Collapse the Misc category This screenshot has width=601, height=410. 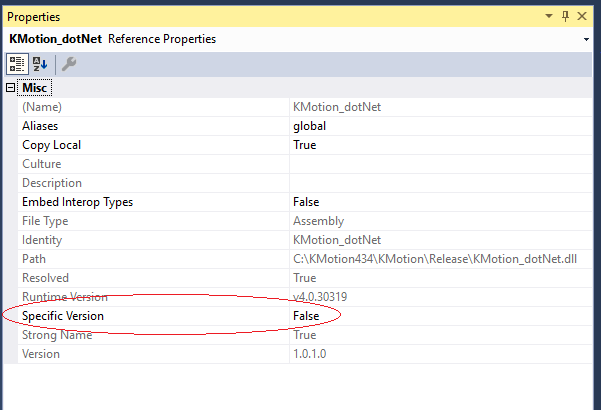tap(11, 88)
